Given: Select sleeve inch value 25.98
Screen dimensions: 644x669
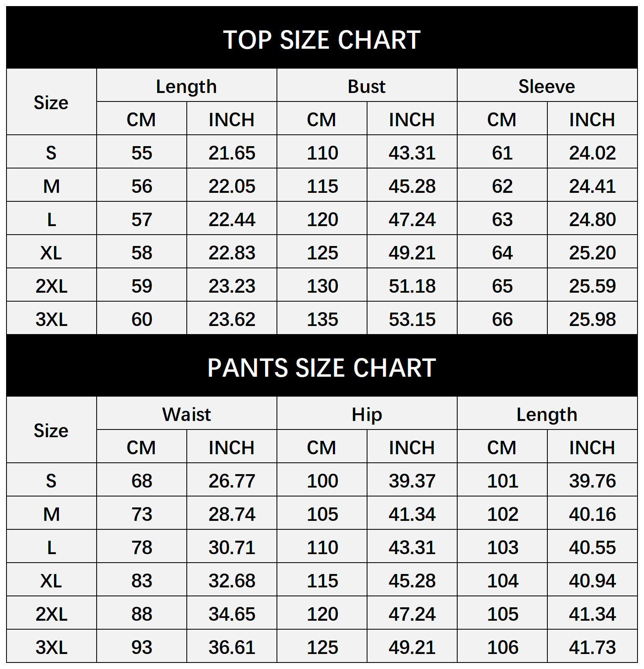Looking at the screenshot, I should (x=592, y=319).
